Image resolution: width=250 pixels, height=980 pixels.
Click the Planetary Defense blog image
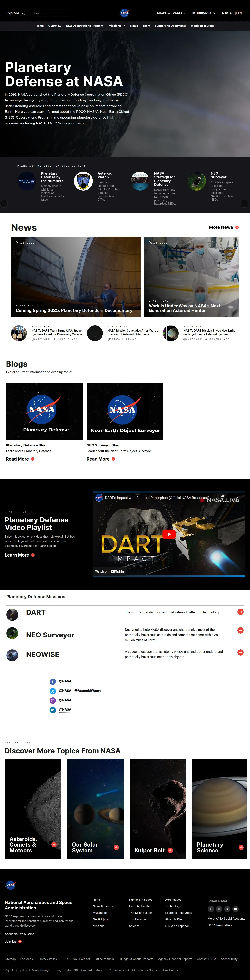(44, 411)
